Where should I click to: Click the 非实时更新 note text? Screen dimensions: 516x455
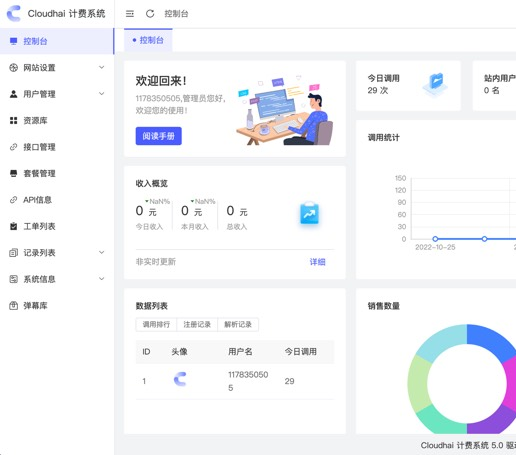156,262
